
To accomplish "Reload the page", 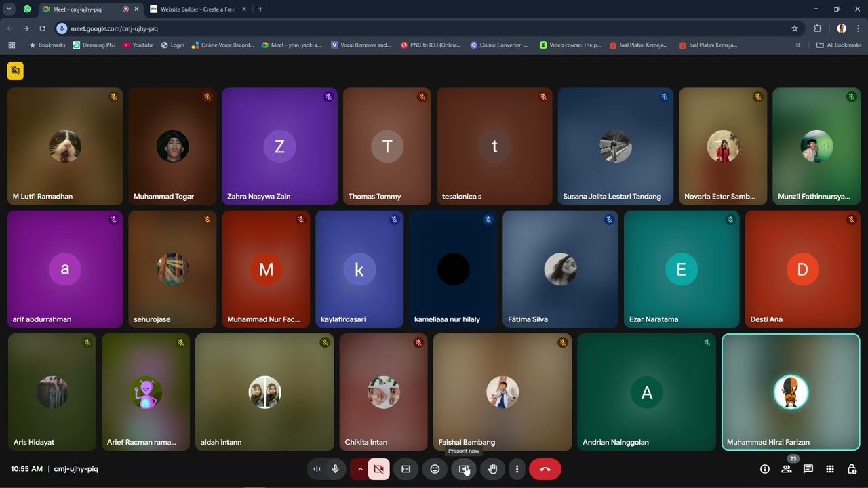I will tap(42, 28).
